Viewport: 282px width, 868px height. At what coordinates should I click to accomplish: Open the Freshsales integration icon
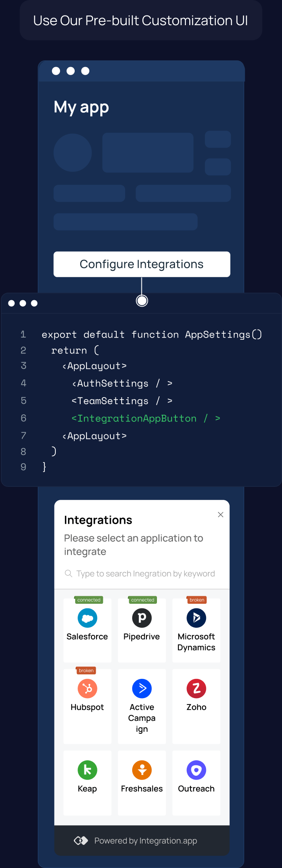142,770
